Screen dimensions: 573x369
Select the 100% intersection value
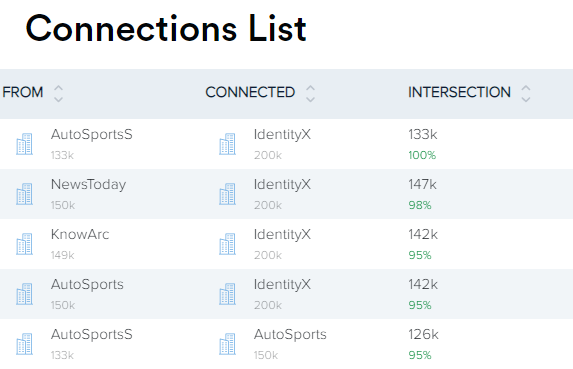(422, 155)
